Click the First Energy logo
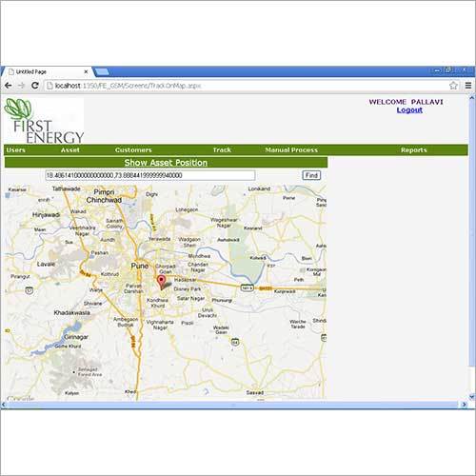 (x=44, y=121)
